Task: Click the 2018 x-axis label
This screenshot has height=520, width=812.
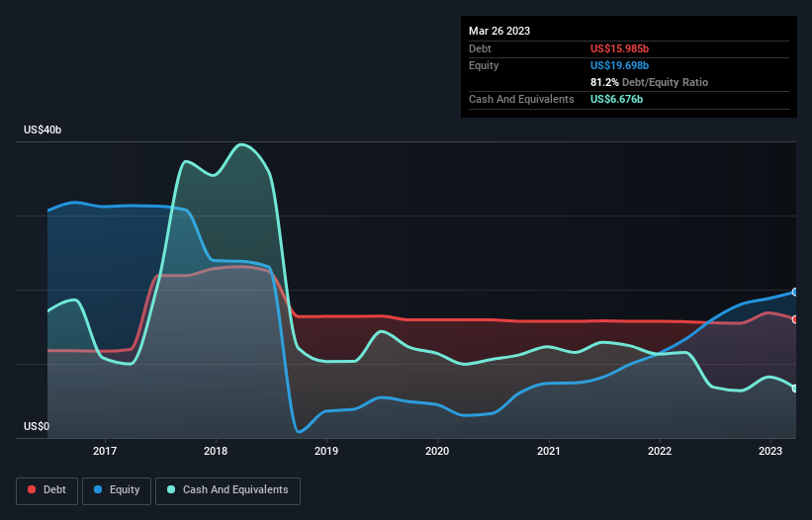Action: point(216,451)
